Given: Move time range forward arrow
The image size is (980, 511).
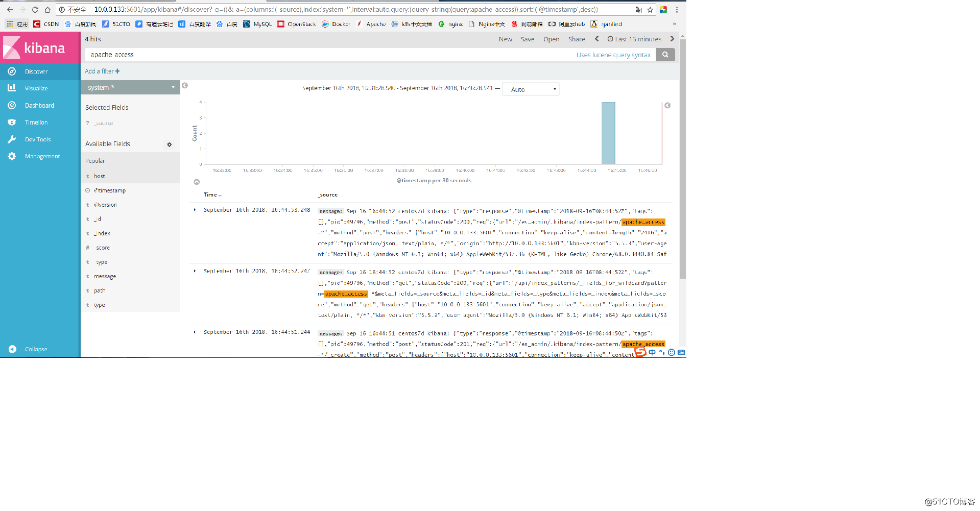Looking at the screenshot, I should point(672,39).
